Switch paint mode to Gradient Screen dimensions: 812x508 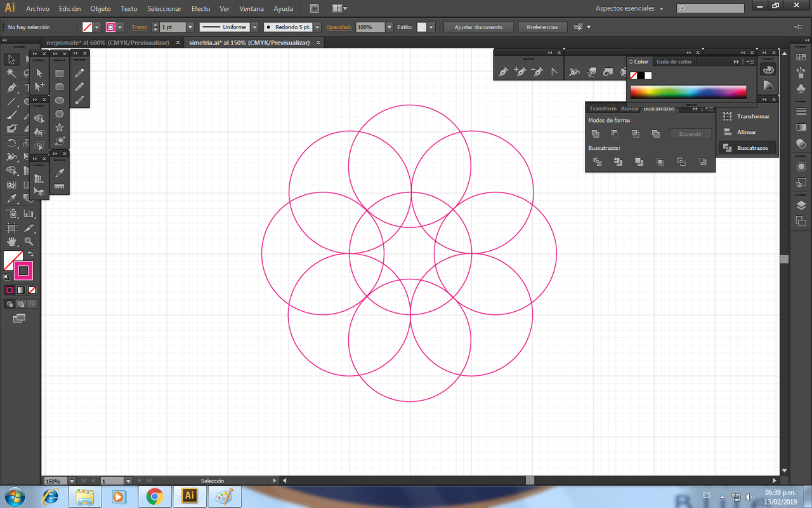21,290
